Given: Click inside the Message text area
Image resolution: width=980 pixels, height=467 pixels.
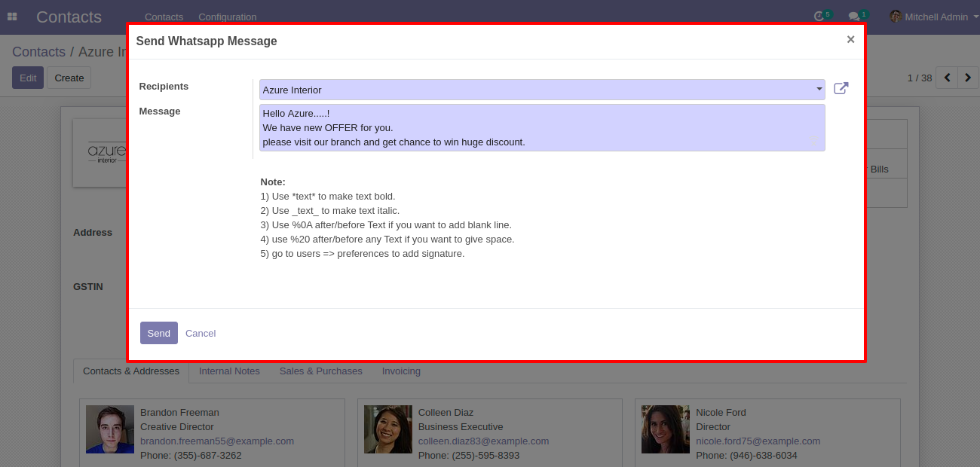Looking at the screenshot, I should coord(542,127).
